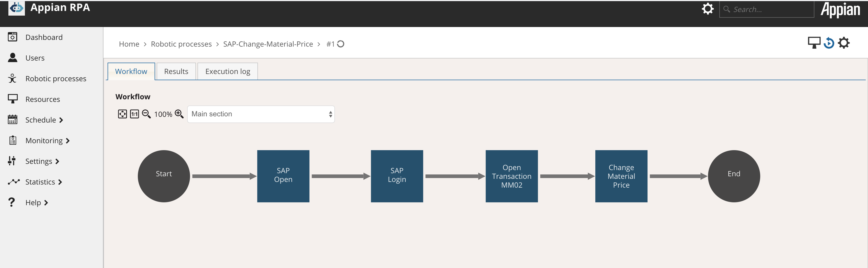Click the Schedule calendar icon
Screen dimensions: 868x268
click(x=12, y=120)
